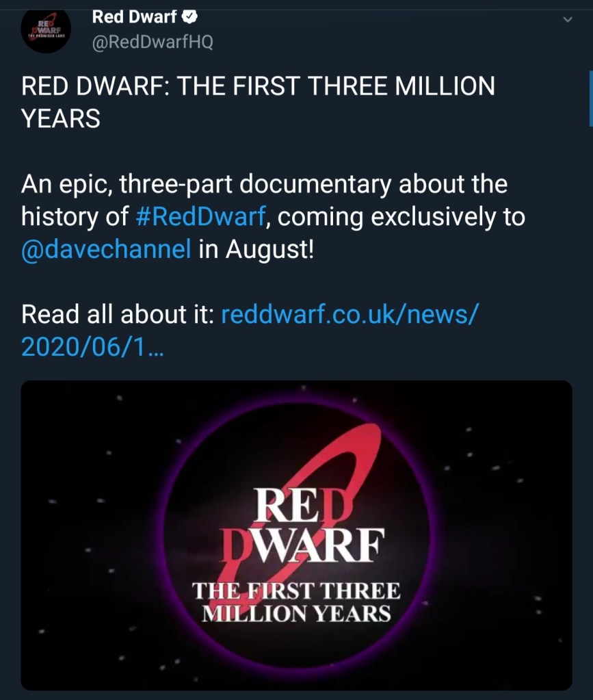Click the blue verified badge
The width and height of the screenshot is (593, 700).
(190, 17)
